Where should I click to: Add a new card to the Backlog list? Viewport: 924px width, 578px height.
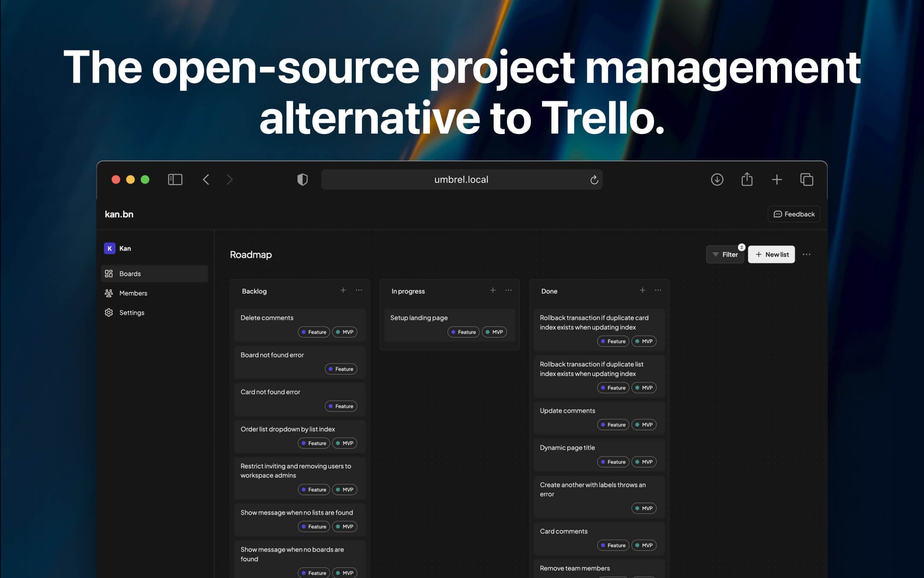(x=343, y=290)
